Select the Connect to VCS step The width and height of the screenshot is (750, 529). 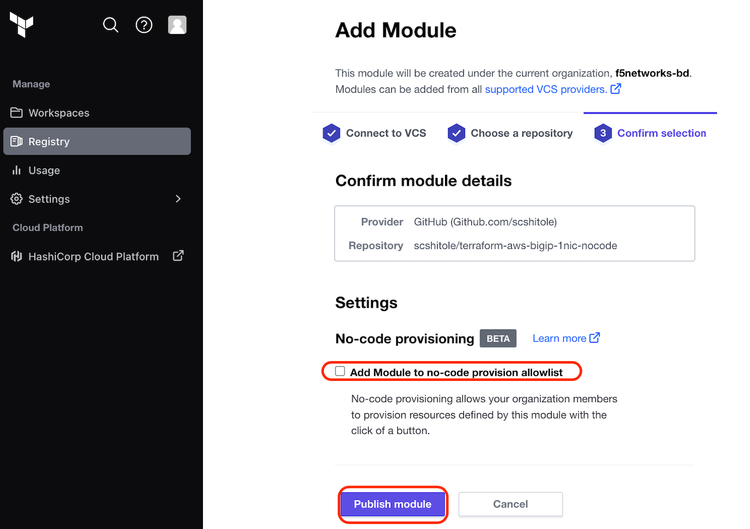375,133
